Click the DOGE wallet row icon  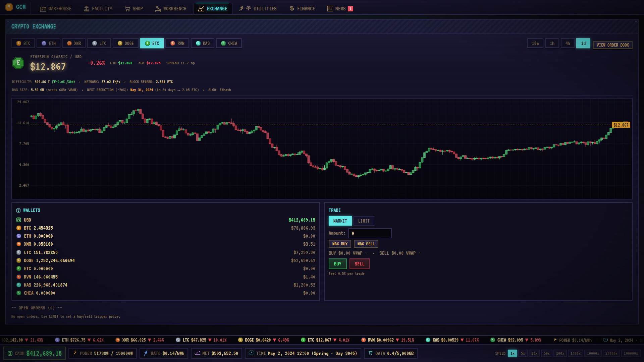coord(19,260)
